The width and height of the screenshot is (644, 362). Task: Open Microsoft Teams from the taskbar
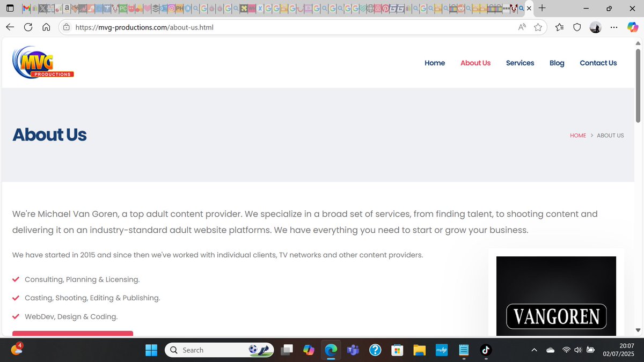point(353,350)
